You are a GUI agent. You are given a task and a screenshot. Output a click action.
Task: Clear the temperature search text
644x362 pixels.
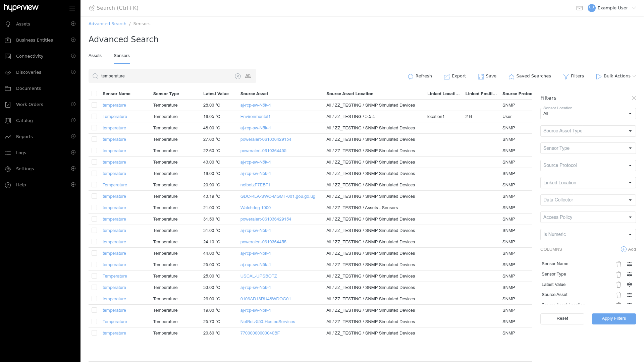[238, 76]
